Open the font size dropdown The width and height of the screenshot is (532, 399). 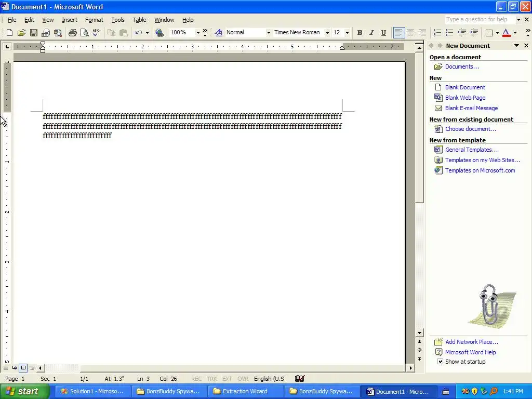coord(347,33)
